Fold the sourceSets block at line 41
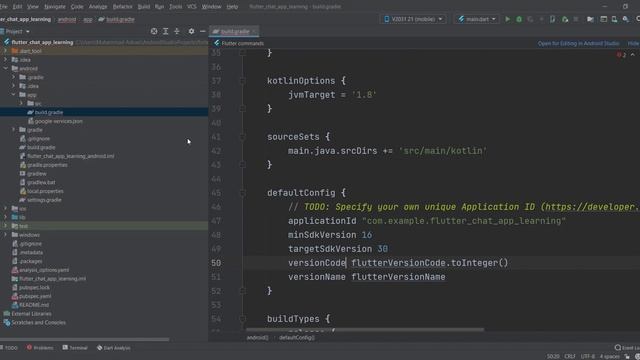Image resolution: width=640 pixels, height=360 pixels. pyautogui.click(x=242, y=137)
